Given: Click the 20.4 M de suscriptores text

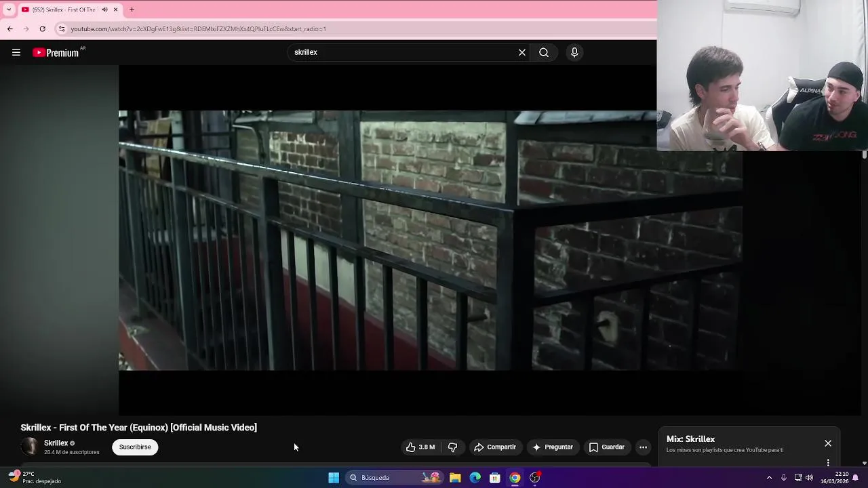Looking at the screenshot, I should pos(72,452).
